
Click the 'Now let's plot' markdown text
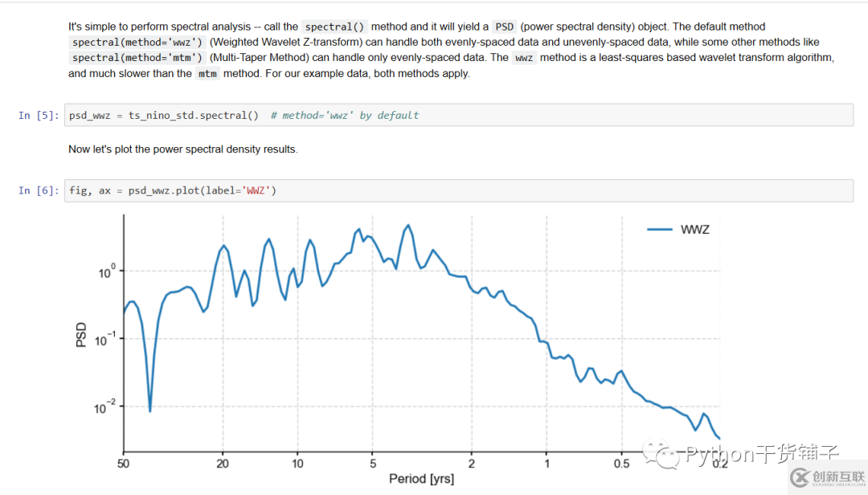[182, 149]
